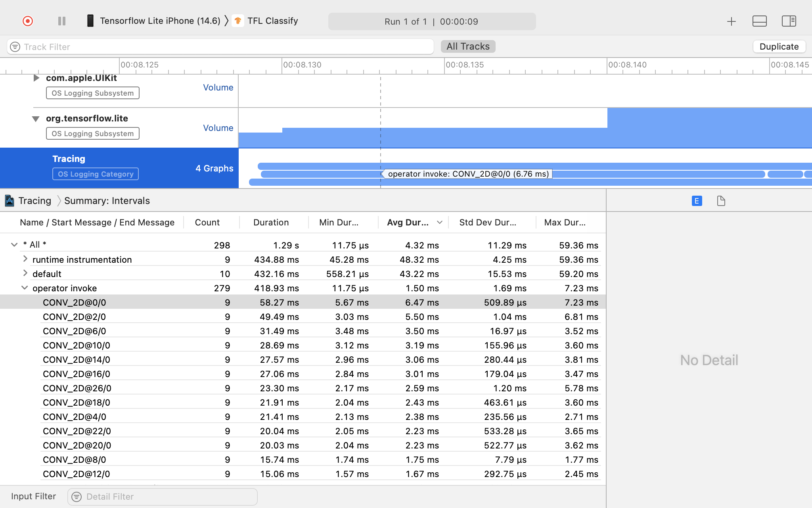Collapse the operator invoke section
Viewport: 812px width, 508px height.
[x=24, y=287]
